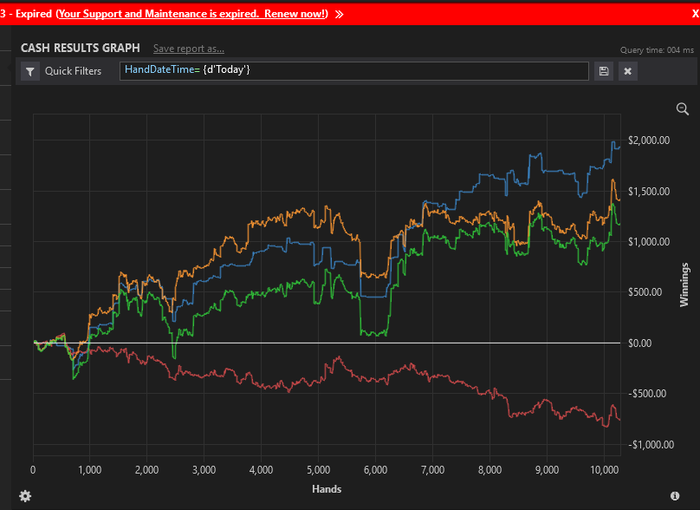Expand the expired banner double-chevron
700x510 pixels.
pyautogui.click(x=339, y=14)
